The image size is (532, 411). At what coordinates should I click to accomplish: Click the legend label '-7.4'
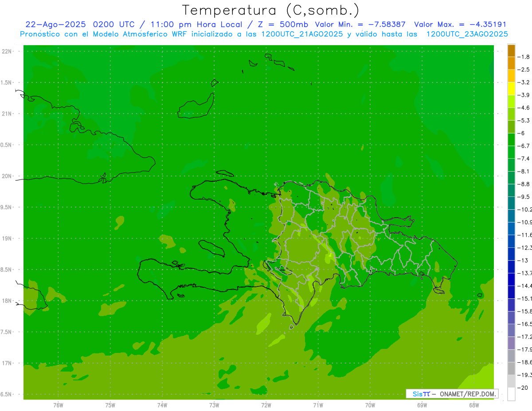coord(524,159)
